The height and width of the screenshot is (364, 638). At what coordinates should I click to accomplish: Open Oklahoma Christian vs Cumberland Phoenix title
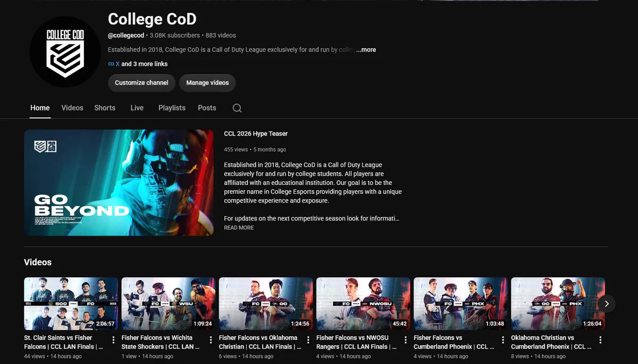pos(551,342)
